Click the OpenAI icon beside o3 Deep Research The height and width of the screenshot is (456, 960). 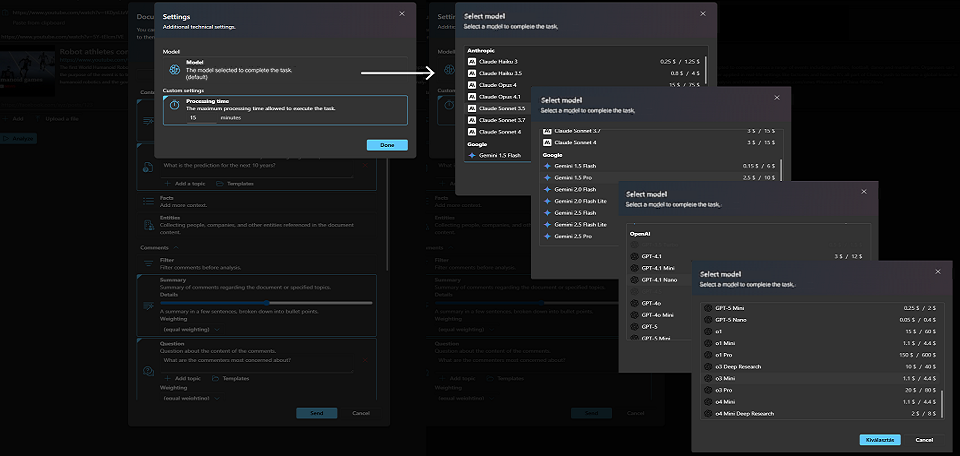pos(708,367)
